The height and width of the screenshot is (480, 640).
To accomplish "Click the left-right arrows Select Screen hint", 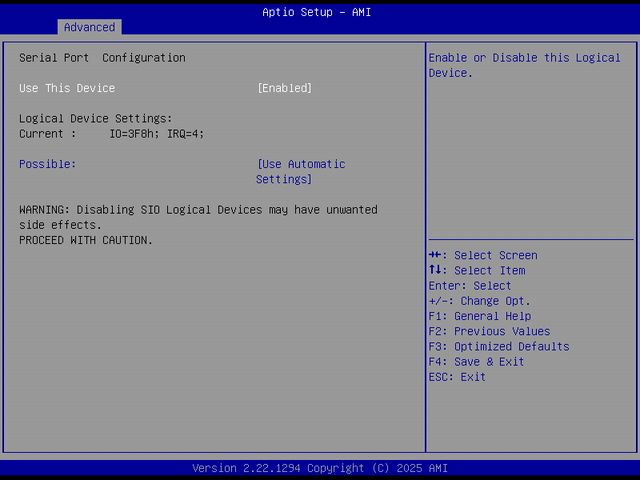I will (x=483, y=256).
